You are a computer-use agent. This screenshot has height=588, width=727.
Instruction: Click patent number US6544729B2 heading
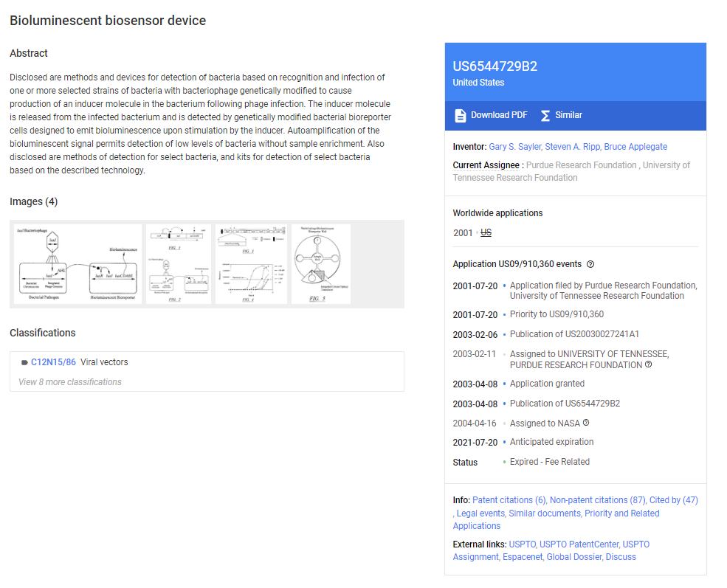point(495,66)
